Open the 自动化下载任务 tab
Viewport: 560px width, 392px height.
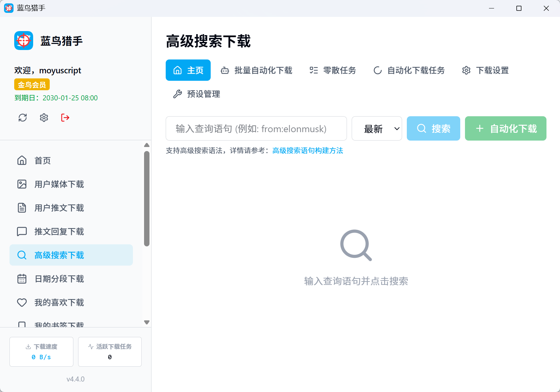tap(409, 70)
